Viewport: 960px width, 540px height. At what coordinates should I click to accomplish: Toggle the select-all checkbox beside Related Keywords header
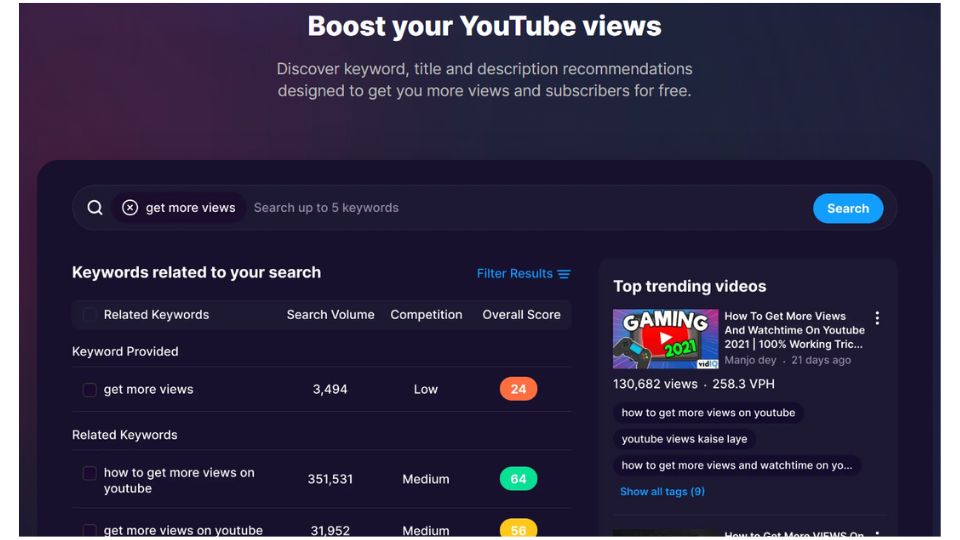click(x=89, y=315)
